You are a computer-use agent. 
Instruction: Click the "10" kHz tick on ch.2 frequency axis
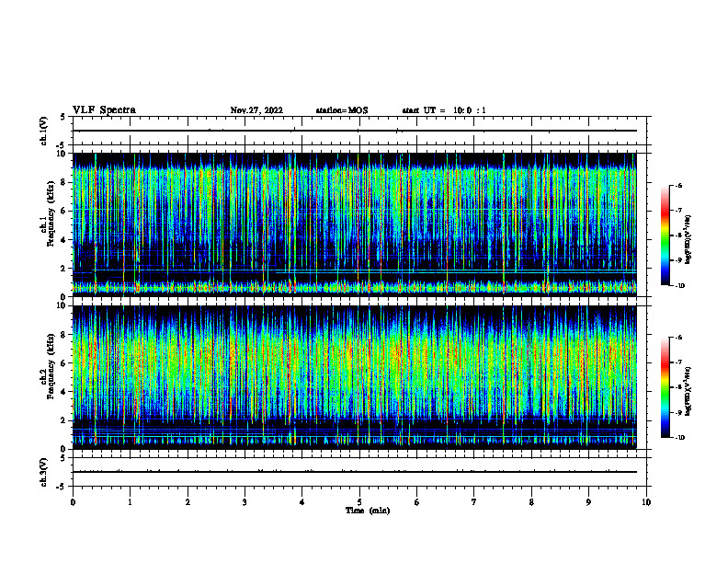tap(62, 305)
